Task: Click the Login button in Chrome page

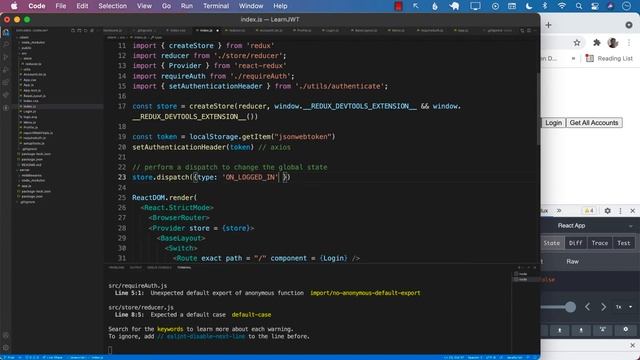Action: coord(553,123)
